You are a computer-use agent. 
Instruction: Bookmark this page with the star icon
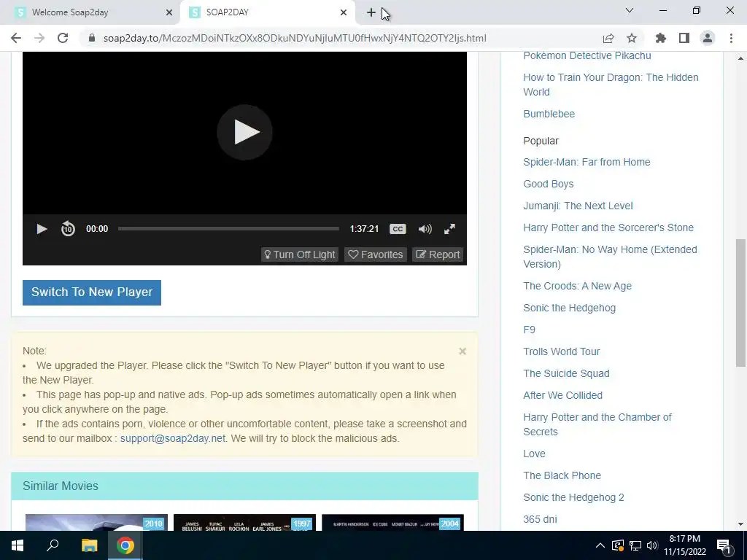coord(632,38)
